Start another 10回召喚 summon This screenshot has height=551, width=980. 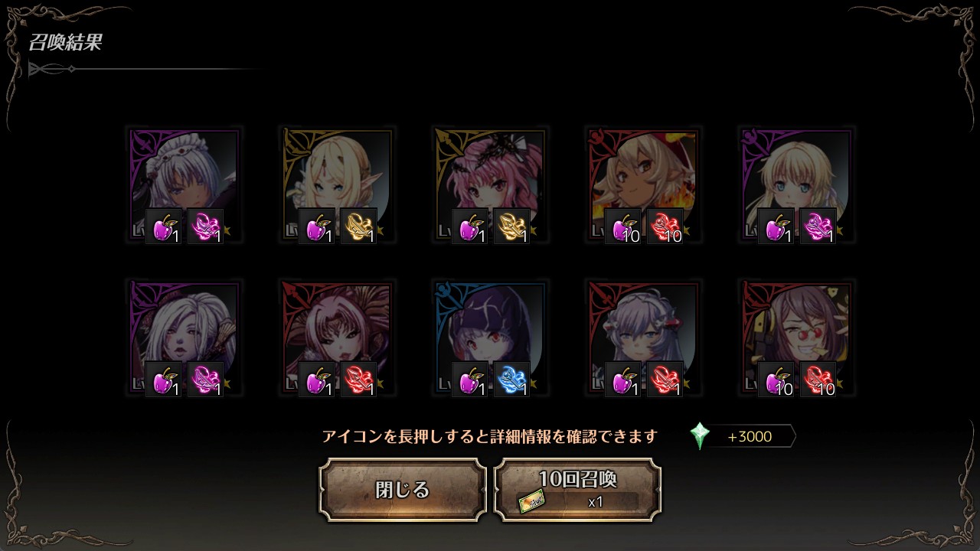tap(577, 490)
